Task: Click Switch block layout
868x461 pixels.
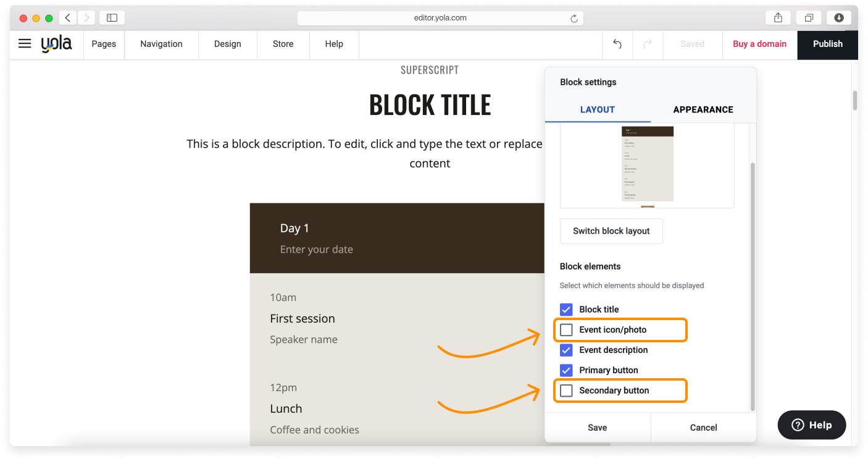Action: click(611, 230)
